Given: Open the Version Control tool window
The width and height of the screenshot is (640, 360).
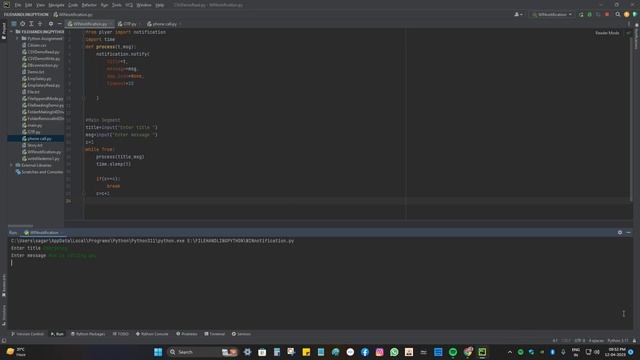Looking at the screenshot, I should [27, 334].
